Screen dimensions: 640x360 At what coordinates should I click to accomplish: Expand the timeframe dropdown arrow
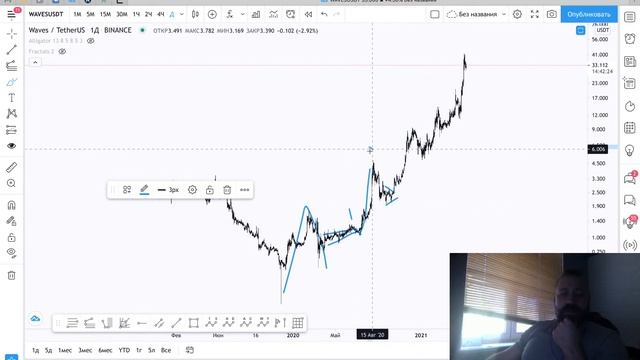[x=182, y=14]
